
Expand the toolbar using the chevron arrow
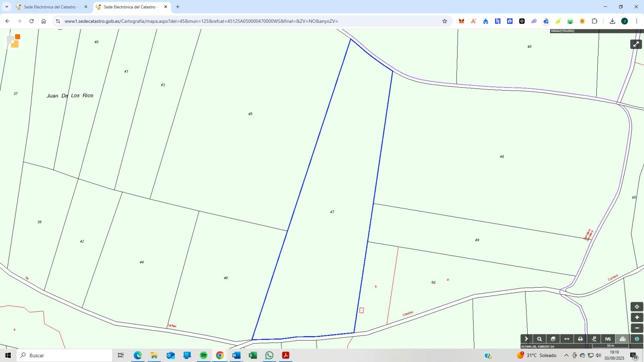tap(526, 339)
